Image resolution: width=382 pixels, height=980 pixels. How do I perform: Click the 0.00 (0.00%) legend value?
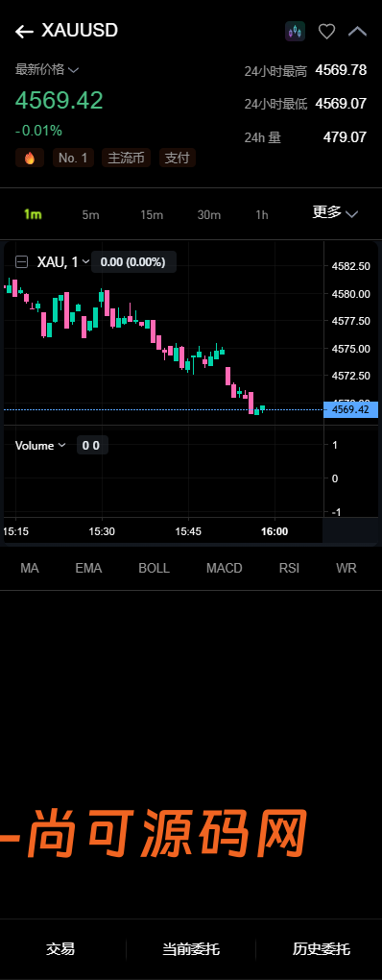(133, 262)
